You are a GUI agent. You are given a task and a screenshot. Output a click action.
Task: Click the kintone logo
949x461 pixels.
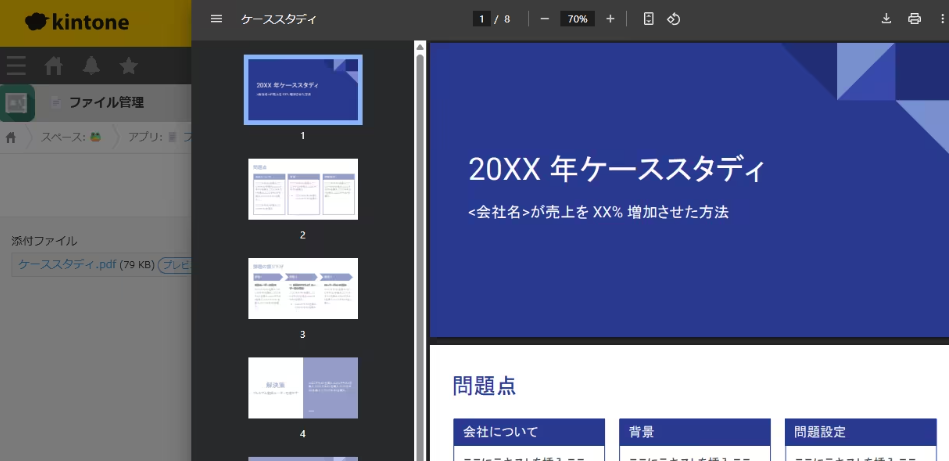coord(78,22)
